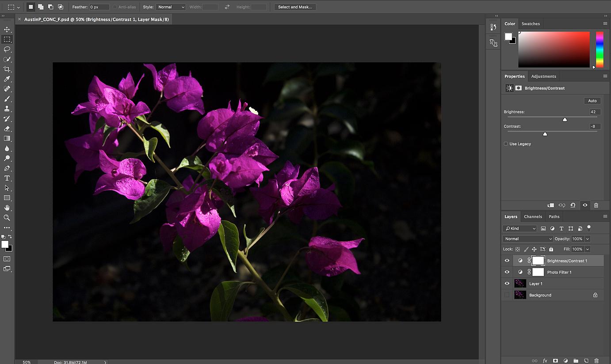The height and width of the screenshot is (364, 611).
Task: Hide the Brightness/Contrast 1 layer
Action: point(507,261)
